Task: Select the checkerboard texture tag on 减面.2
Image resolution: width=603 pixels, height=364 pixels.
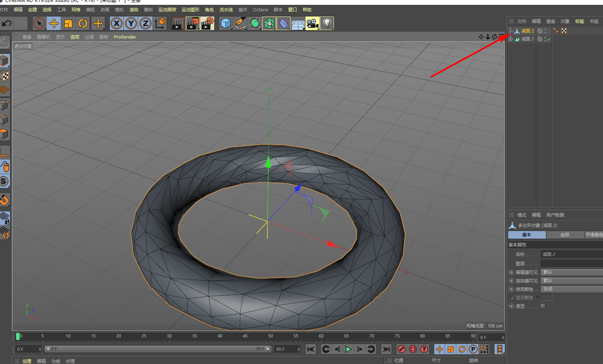Action: tap(564, 31)
